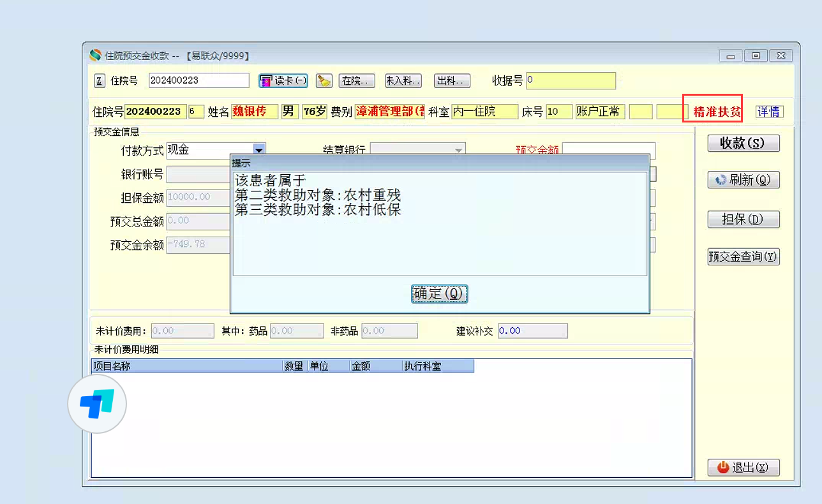Click the 银行账号 input field

tap(198, 174)
